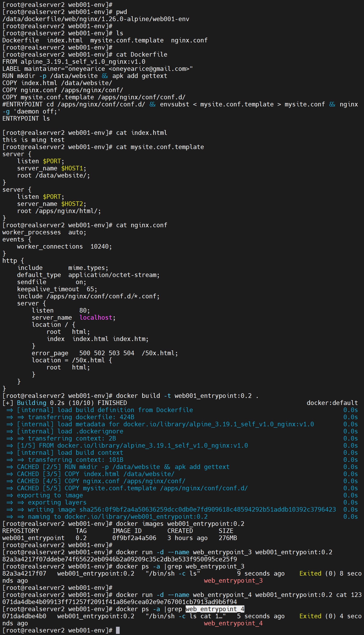Click the uncommented ENTRYPOINT ls line
The height and width of the screenshot is (635, 364).
[x=26, y=118]
